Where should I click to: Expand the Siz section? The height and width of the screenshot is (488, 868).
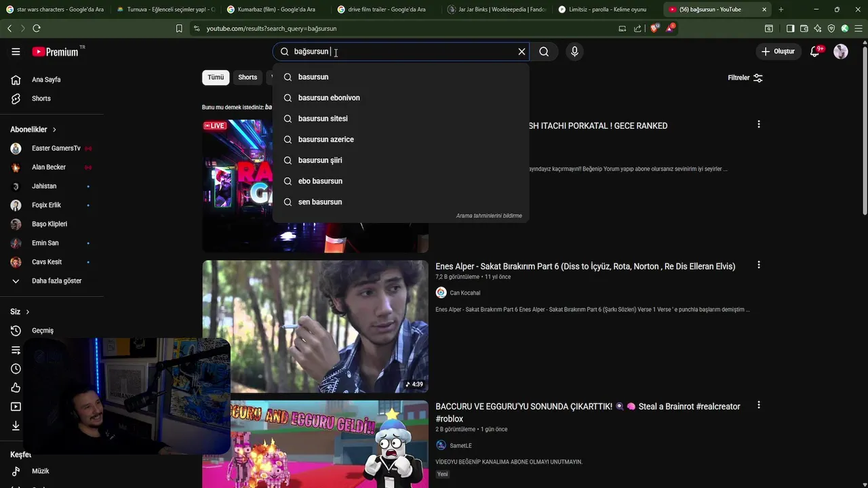coord(20,312)
